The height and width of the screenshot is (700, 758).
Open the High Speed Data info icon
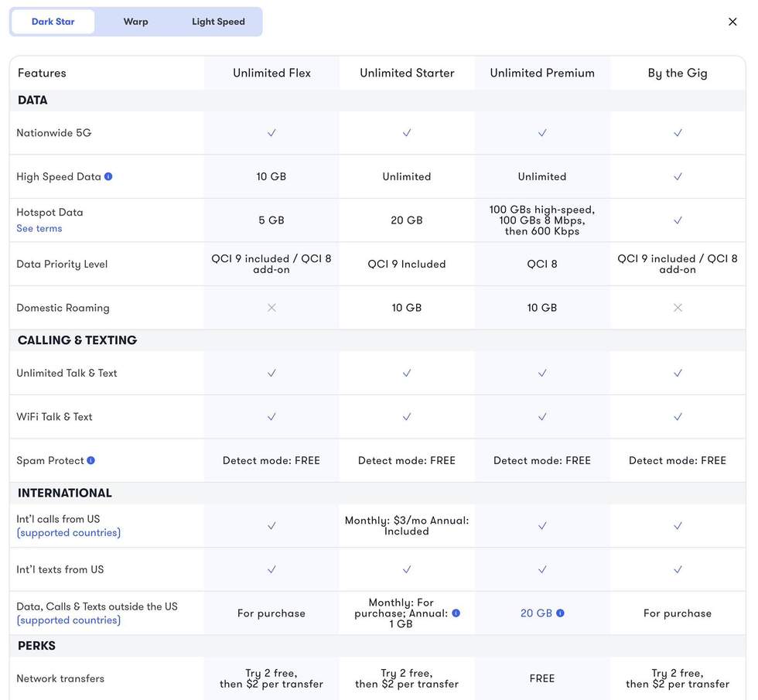(108, 176)
